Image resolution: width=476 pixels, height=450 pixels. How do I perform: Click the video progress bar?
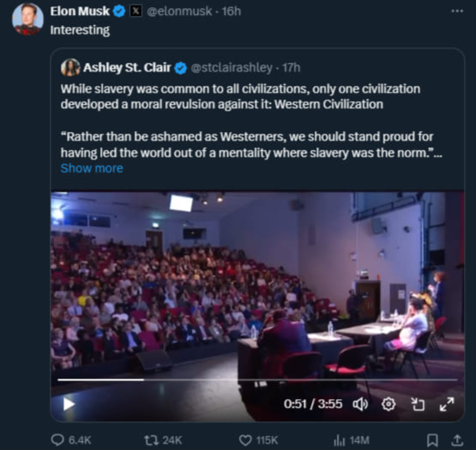coord(257,380)
